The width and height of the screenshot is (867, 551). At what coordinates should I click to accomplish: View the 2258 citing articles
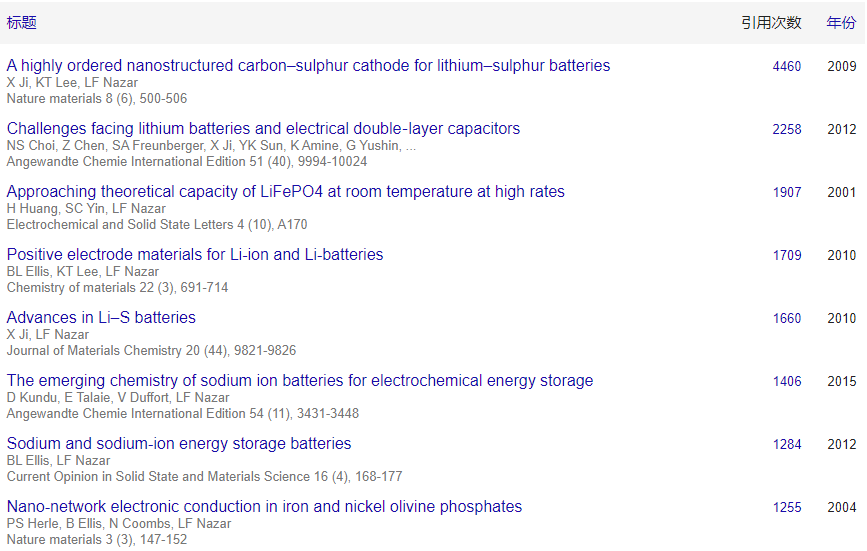pos(787,129)
